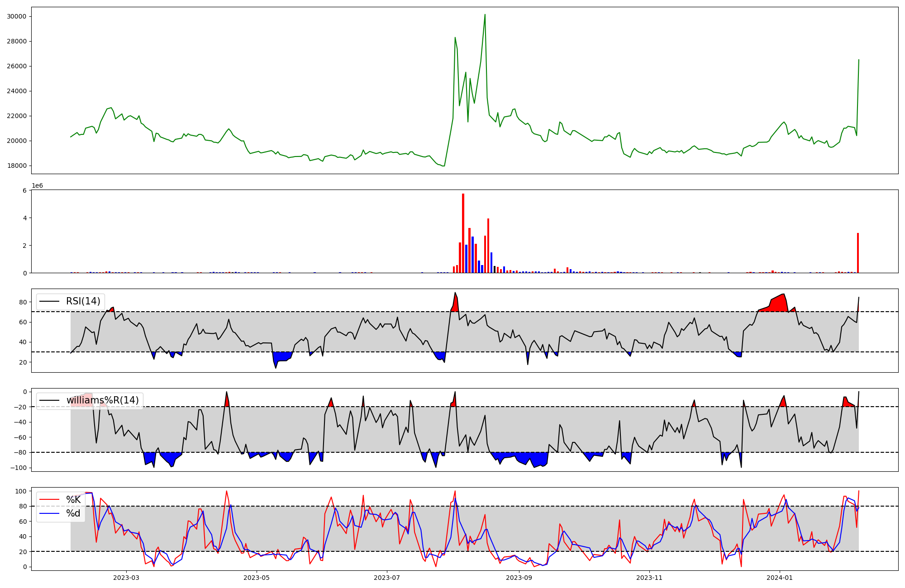Click the williams%R(14) legend label
The width and height of the screenshot is (905, 588).
point(102,400)
